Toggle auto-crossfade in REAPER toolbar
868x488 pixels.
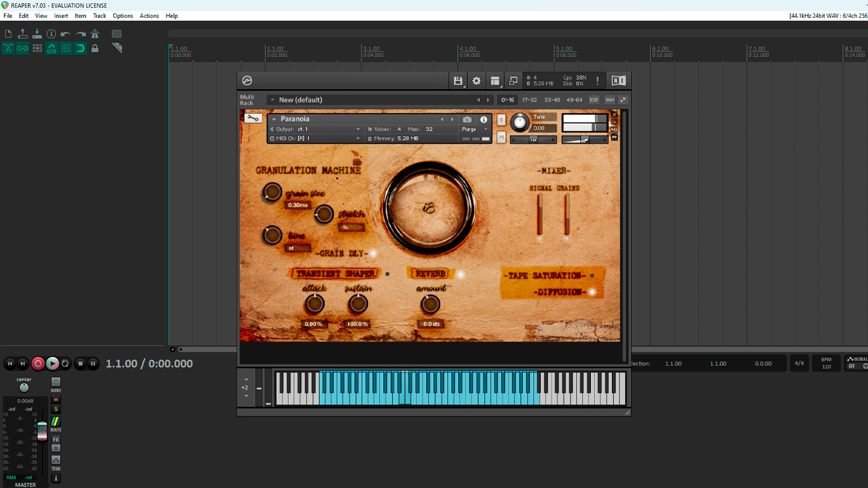[x=8, y=48]
